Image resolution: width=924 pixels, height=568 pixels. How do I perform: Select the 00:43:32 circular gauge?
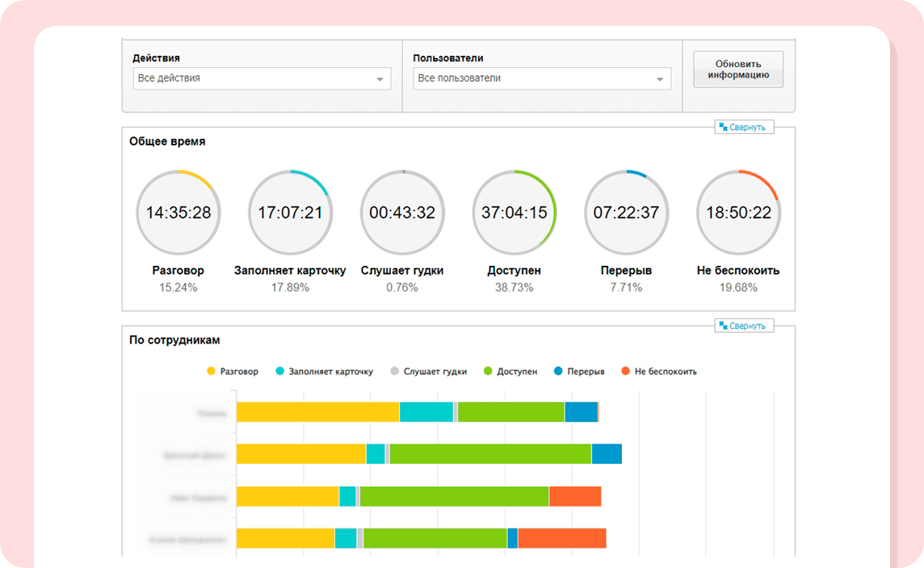pos(402,212)
